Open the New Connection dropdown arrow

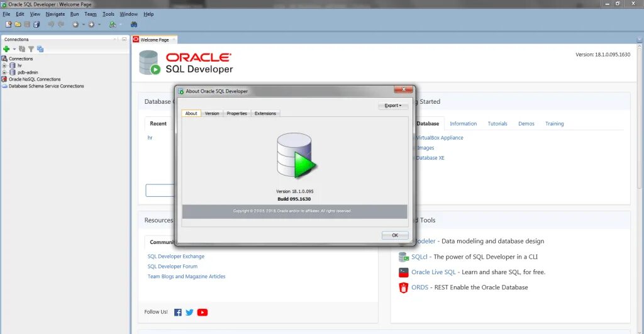(14, 49)
